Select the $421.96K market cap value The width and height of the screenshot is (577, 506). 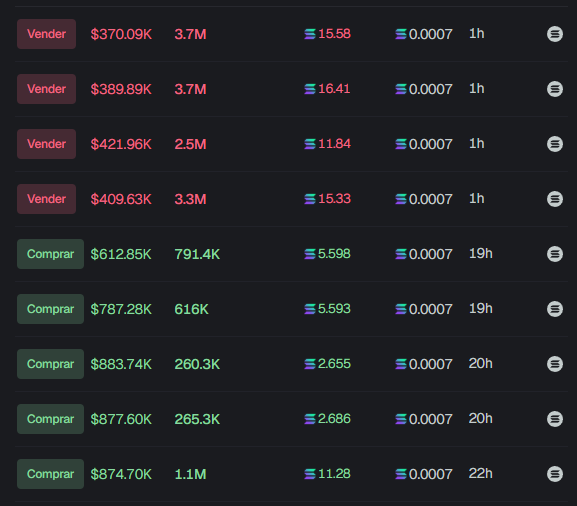[121, 144]
